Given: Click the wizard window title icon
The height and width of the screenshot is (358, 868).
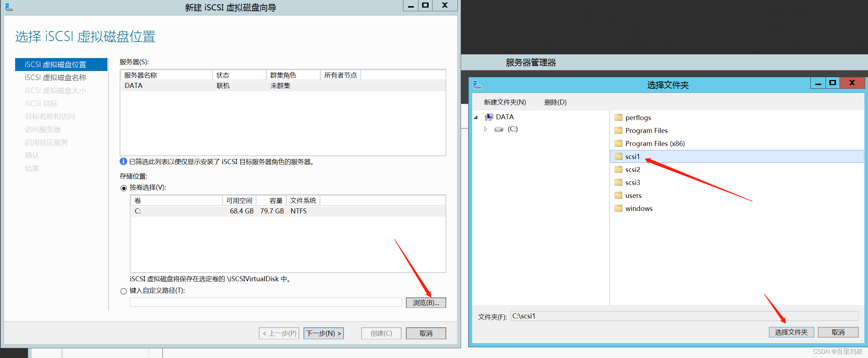Looking at the screenshot, I should 9,7.
